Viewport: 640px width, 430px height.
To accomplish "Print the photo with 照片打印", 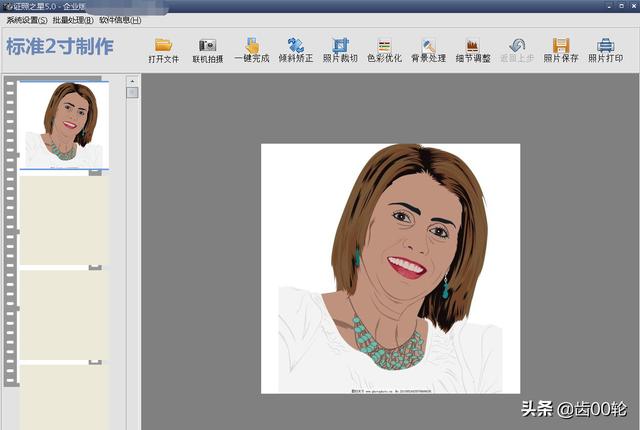I will point(605,45).
